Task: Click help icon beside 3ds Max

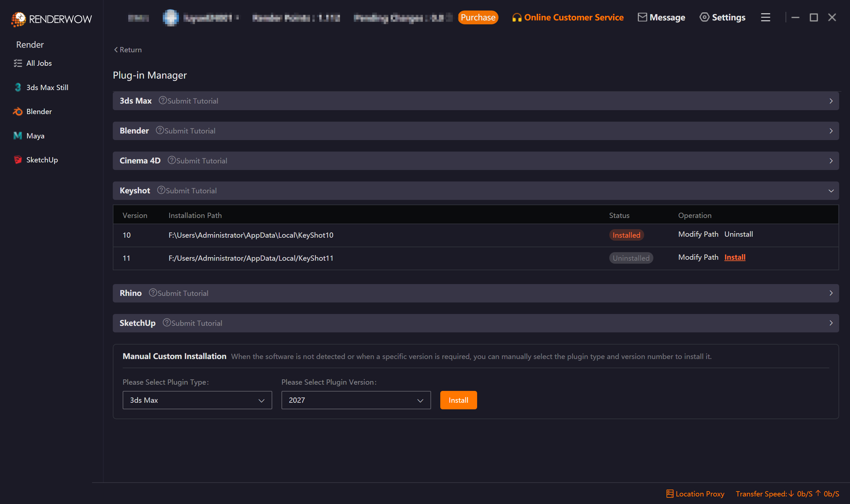Action: coord(163,100)
